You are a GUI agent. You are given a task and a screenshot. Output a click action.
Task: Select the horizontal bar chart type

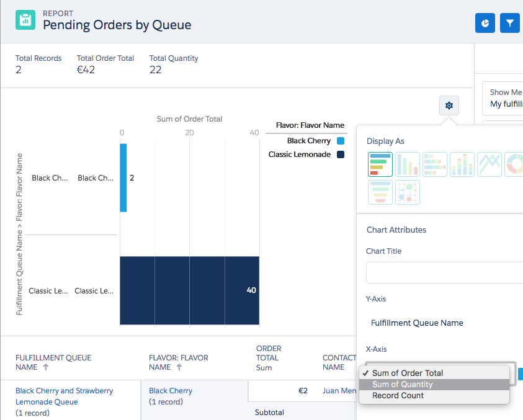coord(380,164)
